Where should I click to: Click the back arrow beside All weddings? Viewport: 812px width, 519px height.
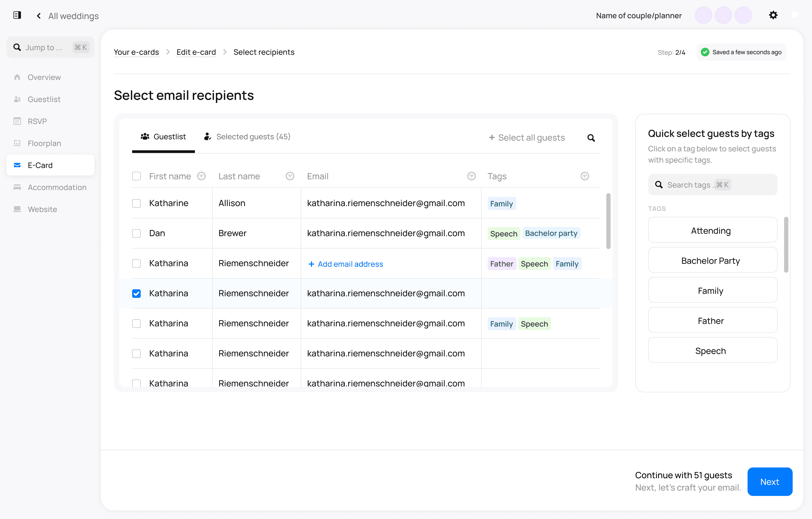click(39, 16)
